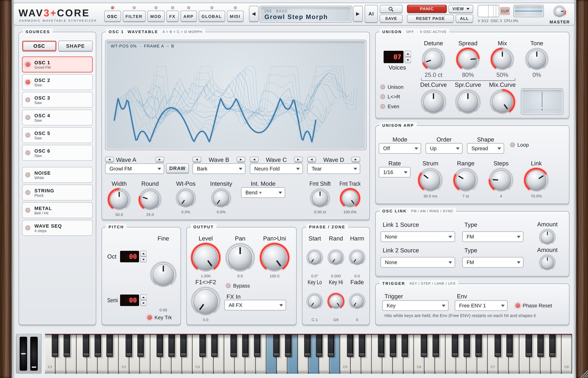Open the Int. Mode Bend + dropdown

[x=263, y=193]
